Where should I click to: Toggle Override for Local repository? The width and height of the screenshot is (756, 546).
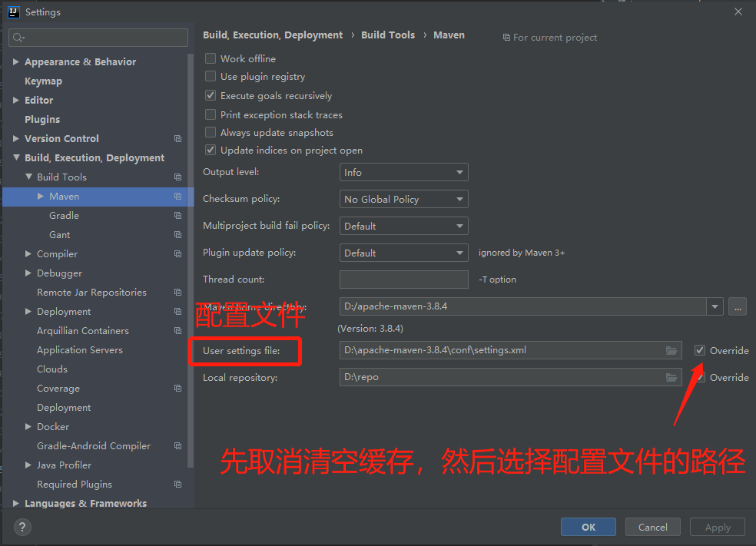pos(700,377)
